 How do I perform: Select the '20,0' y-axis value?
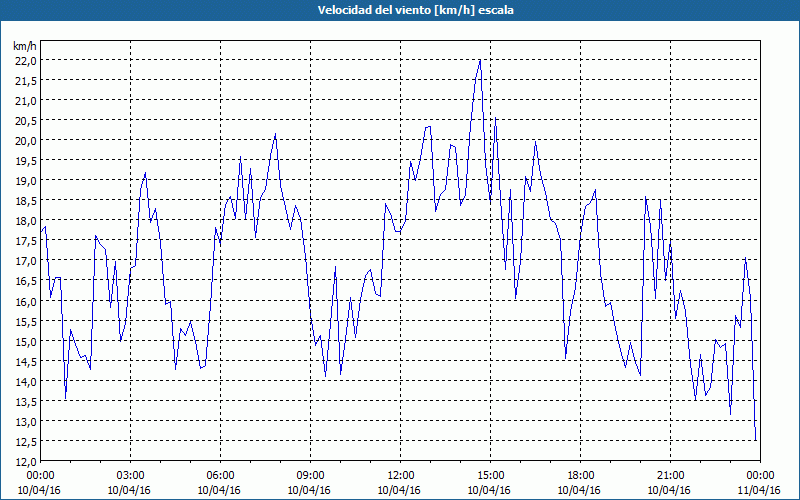click(26, 140)
